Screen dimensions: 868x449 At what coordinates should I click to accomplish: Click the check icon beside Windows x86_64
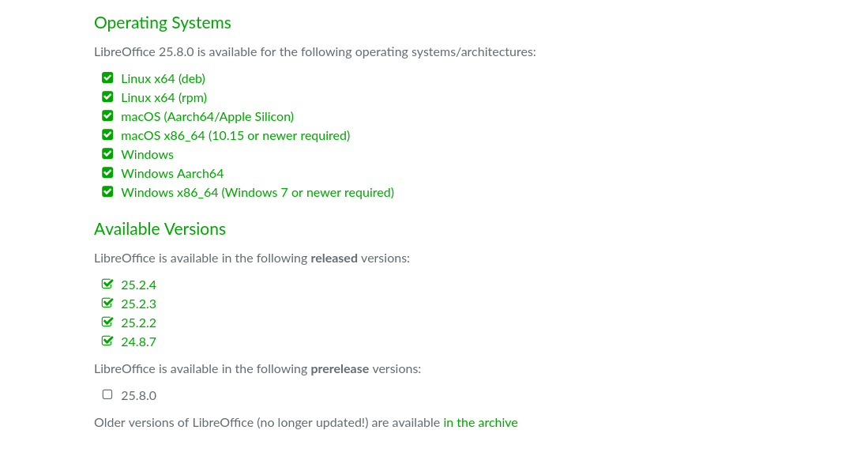107,192
